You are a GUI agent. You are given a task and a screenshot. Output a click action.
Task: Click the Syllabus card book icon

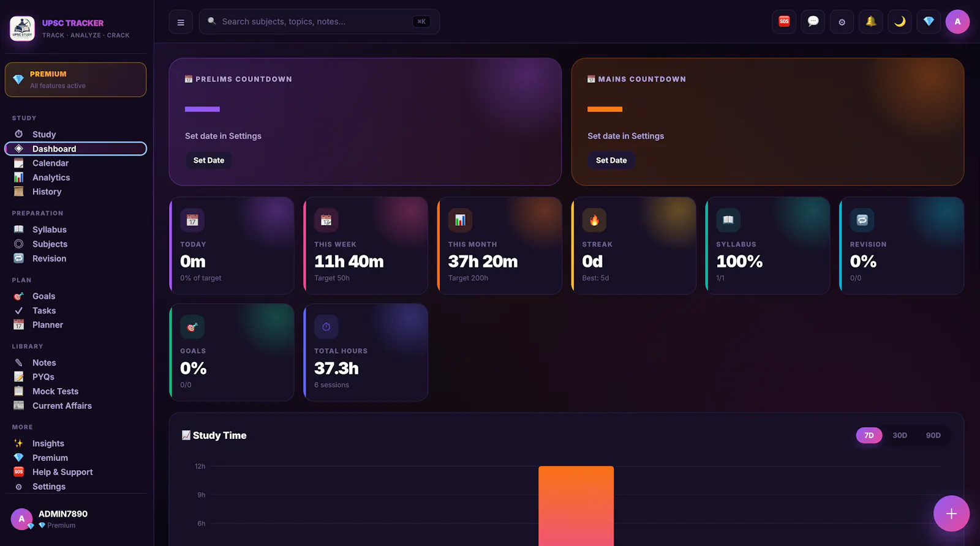[x=728, y=220]
